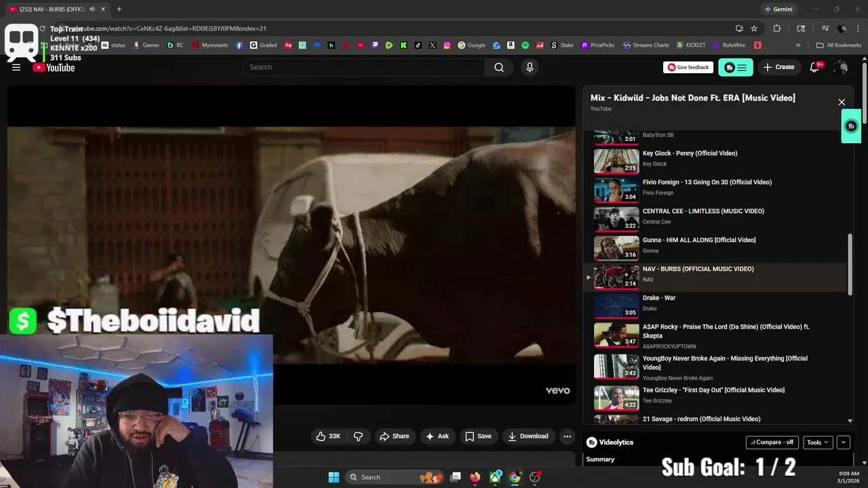
Task: Open a new browser tab
Action: [x=119, y=9]
